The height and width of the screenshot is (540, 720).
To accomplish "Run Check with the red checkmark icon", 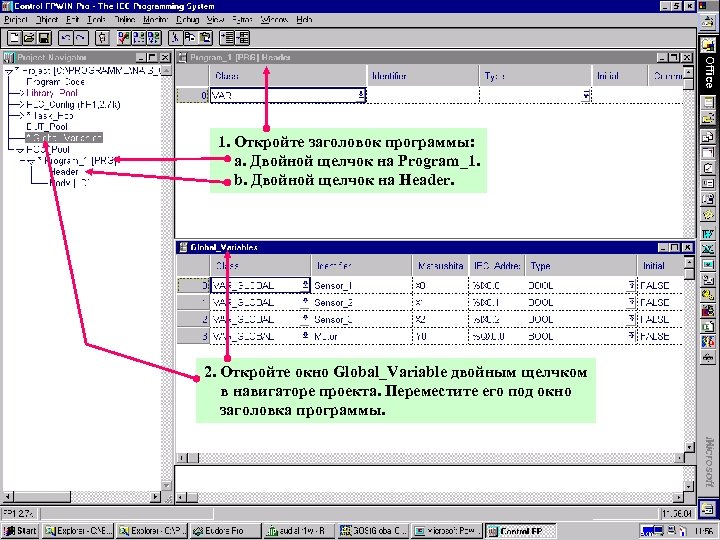I will [x=124, y=38].
